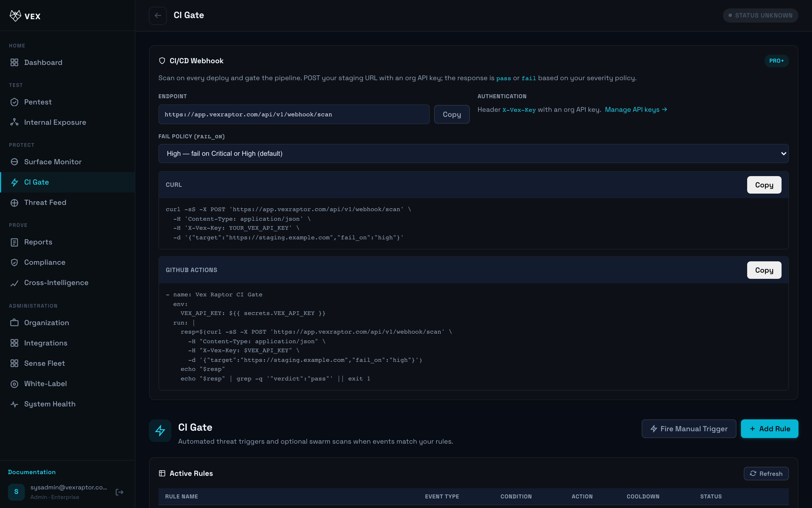812x508 pixels.
Task: Click the STATUS UNKNOWN badge
Action: pyautogui.click(x=760, y=16)
